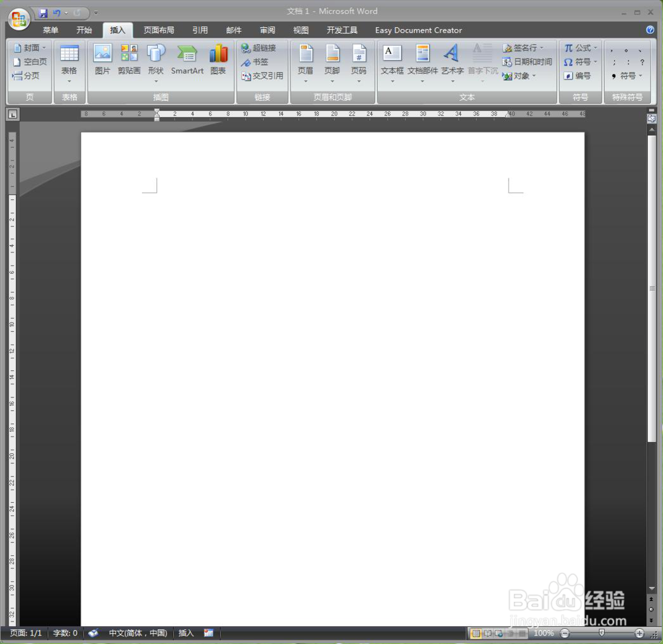Screen dimensions: 663x644
Task: Click word count 字数: 0 in status bar
Action: [65, 633]
